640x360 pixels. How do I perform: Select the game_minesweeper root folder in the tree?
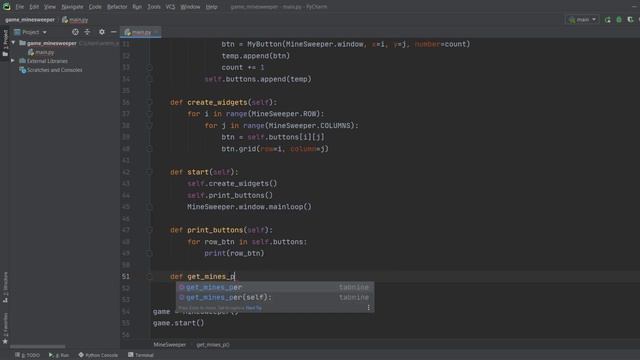51,43
